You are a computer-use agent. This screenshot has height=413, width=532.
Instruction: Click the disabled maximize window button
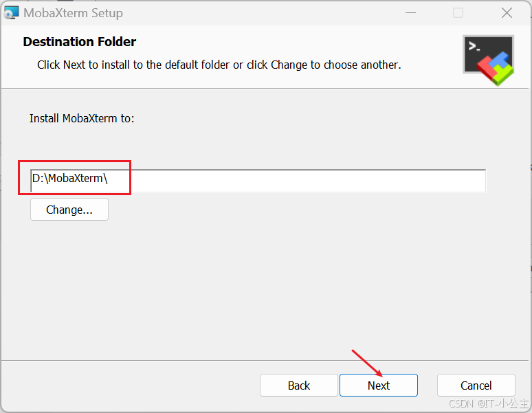pos(458,13)
